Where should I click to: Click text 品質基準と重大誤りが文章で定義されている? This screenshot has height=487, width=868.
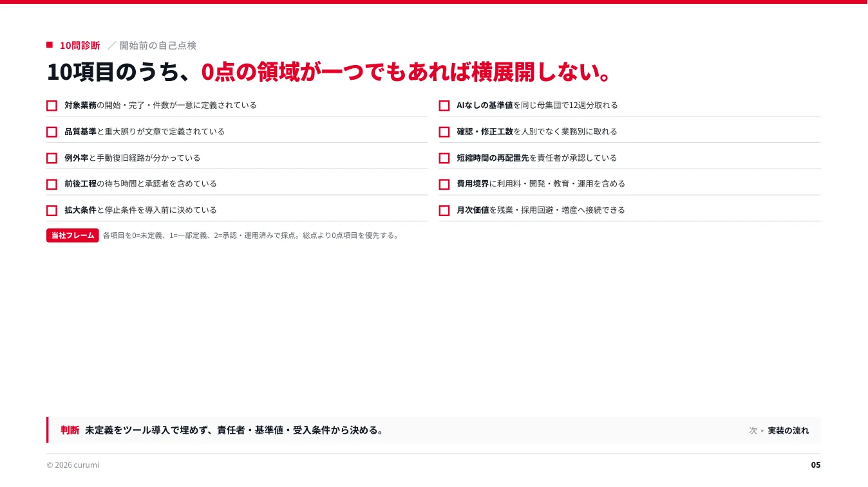point(145,131)
